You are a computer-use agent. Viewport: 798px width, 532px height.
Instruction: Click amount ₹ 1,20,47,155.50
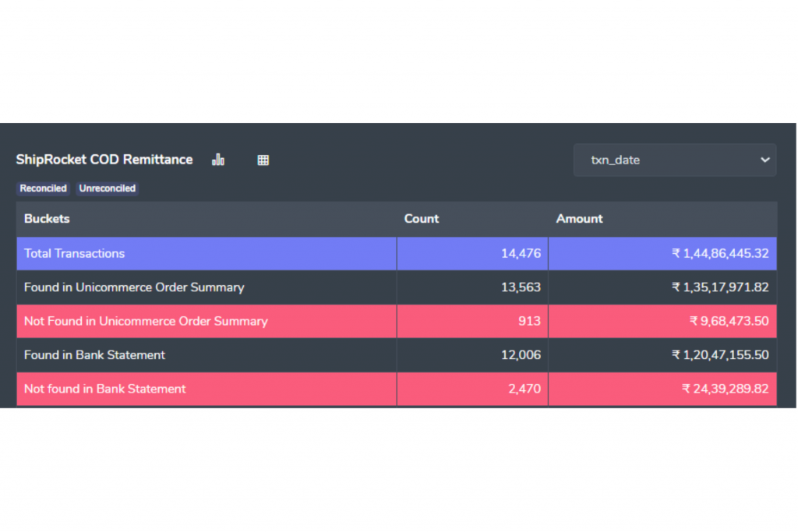point(720,355)
